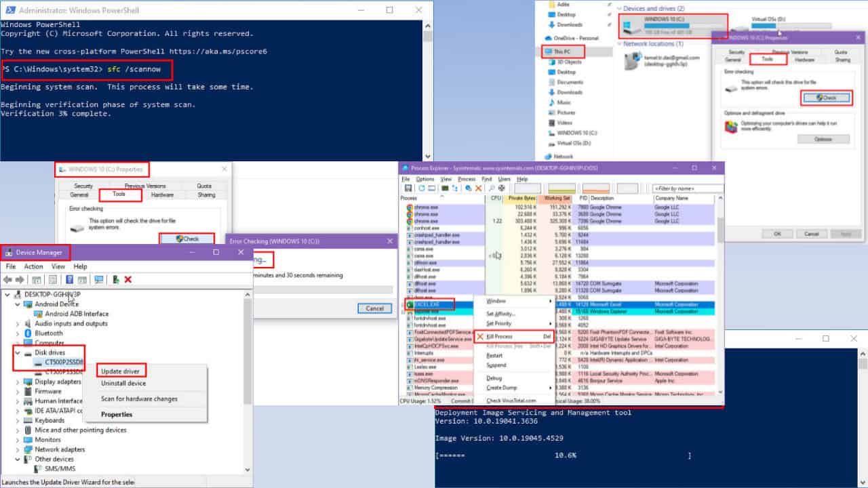
Task: Click the magnifier Find icon in Process Explorer
Action: pos(491,188)
